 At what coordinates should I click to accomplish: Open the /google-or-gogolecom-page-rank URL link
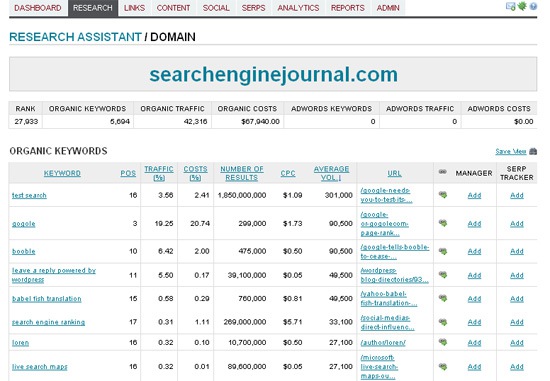point(384,224)
